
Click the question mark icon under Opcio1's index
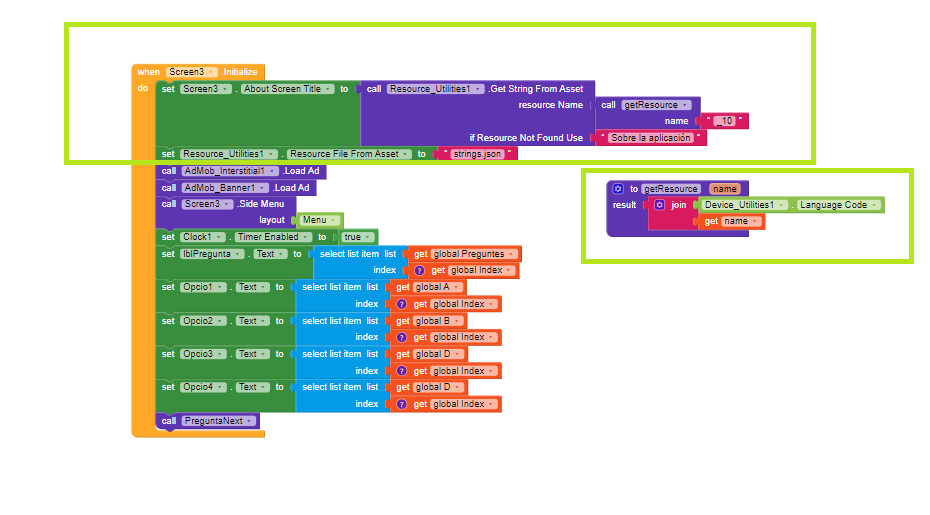[402, 304]
